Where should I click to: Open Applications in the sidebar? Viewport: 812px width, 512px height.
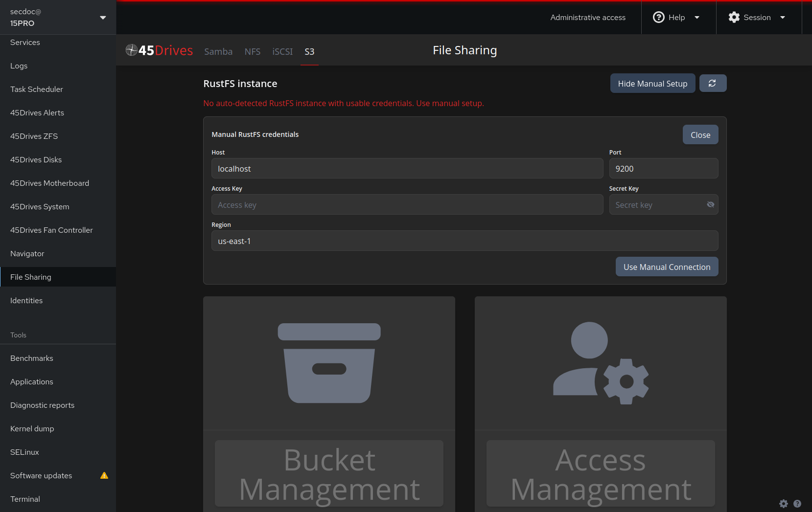(58, 382)
